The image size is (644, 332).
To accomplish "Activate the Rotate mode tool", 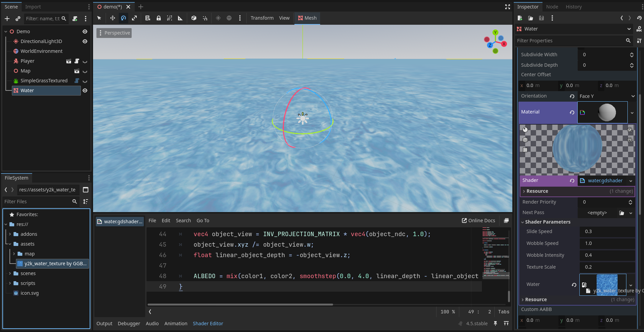I will pos(124,18).
